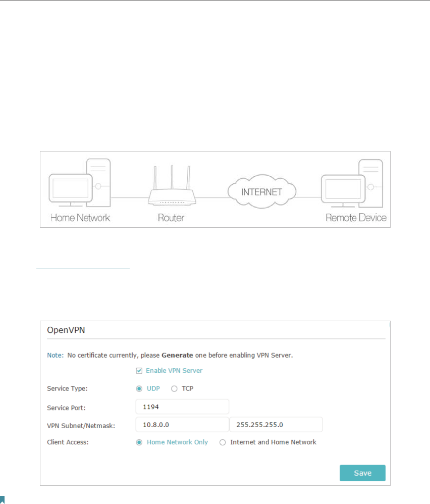Select TCP service type
The image size is (430, 504).
(174, 389)
